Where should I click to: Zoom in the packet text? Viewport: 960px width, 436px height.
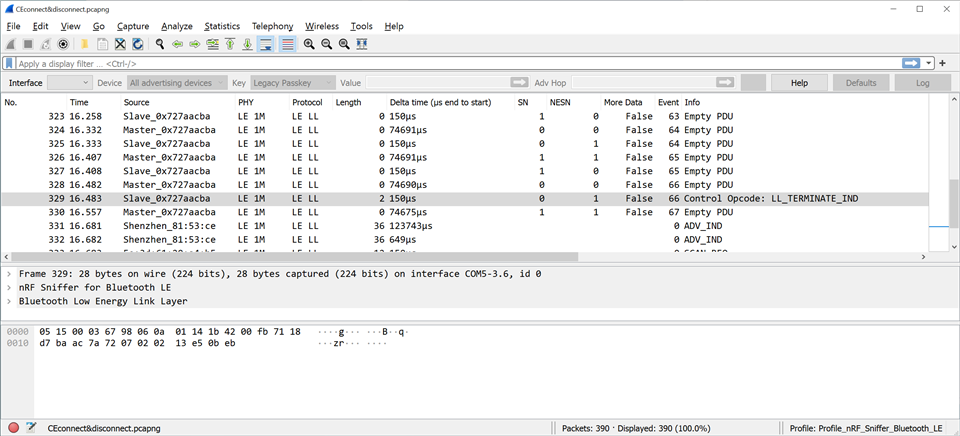309,44
